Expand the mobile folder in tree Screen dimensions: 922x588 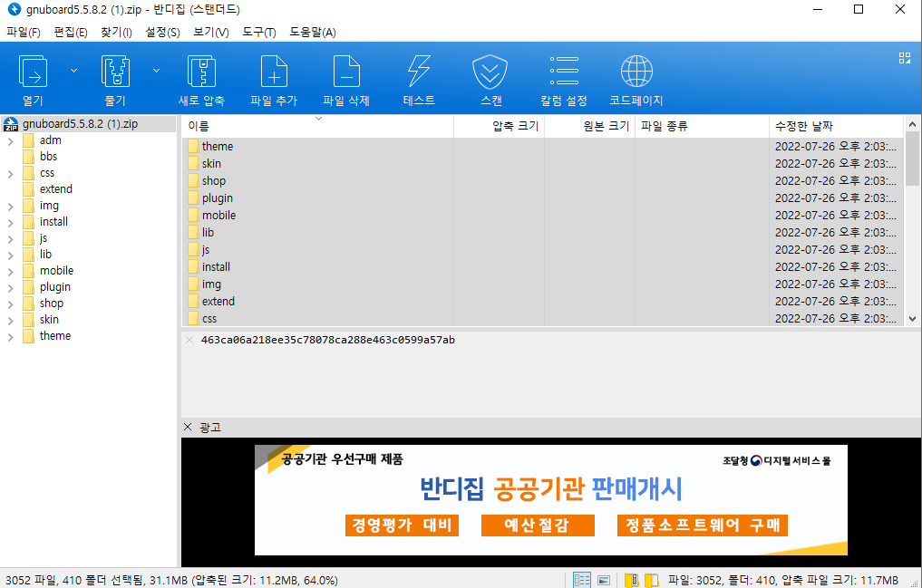pos(11,272)
